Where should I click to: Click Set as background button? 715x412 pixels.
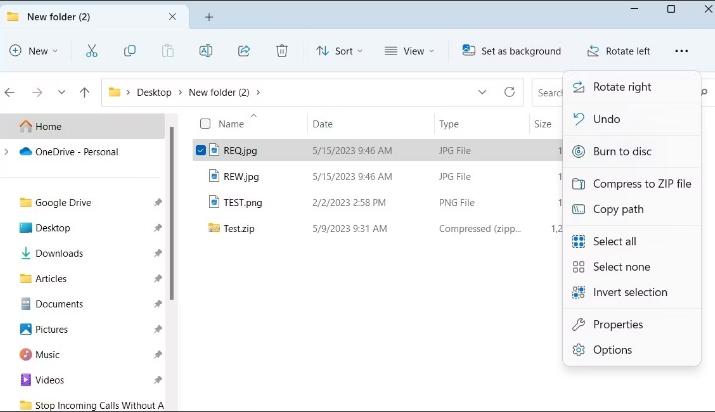512,51
